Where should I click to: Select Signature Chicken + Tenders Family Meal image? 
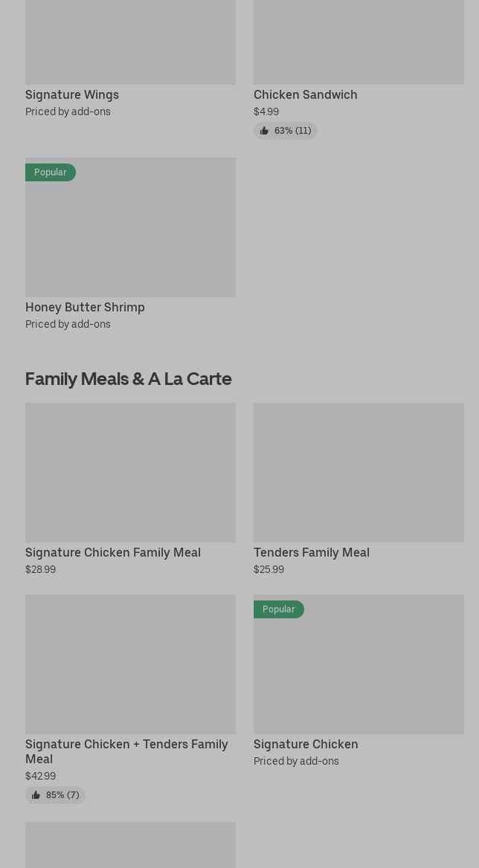(x=131, y=664)
